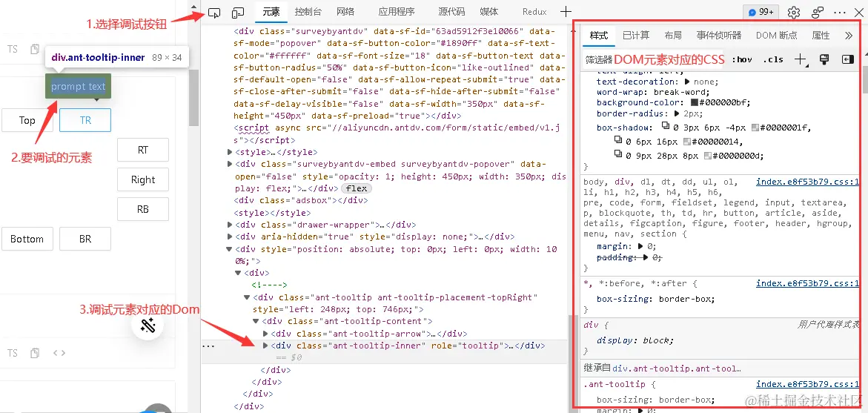The image size is (868, 413).
Task: Open the #0000001f shadow color swatch
Action: (755, 128)
